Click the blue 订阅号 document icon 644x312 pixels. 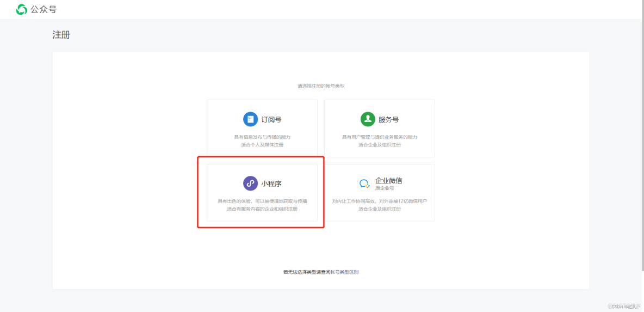(251, 119)
